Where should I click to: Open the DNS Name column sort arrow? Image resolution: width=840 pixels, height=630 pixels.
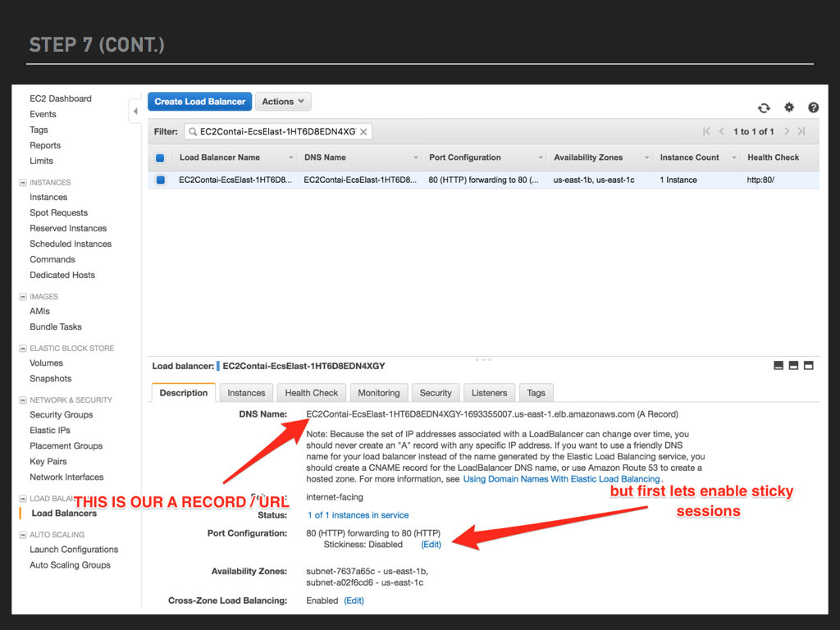click(x=416, y=157)
